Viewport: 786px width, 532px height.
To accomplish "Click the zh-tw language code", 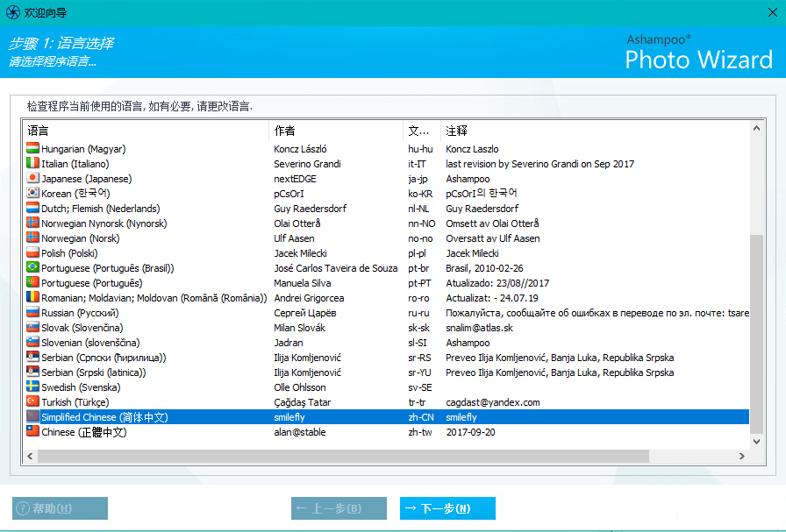I will coord(419,432).
